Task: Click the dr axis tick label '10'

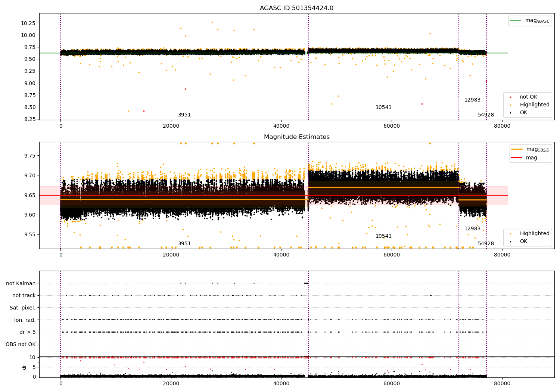Action: (32, 357)
